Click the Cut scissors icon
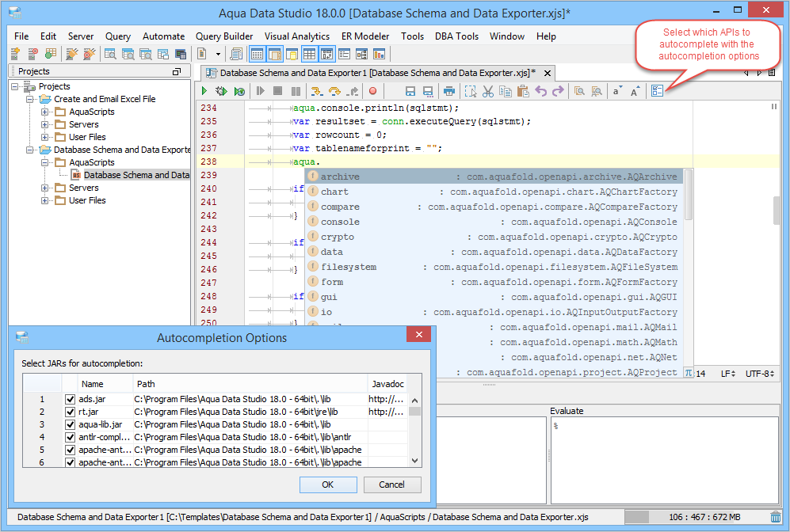This screenshot has width=790, height=532. (487, 91)
